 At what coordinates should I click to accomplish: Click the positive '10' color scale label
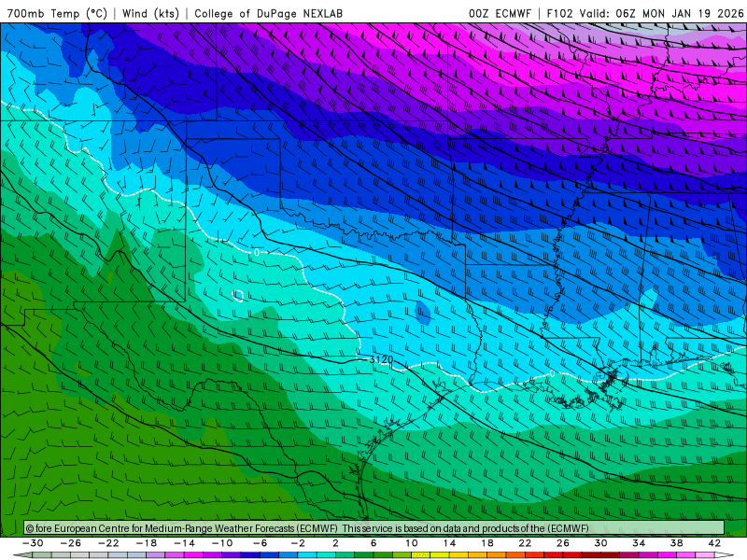click(x=412, y=543)
